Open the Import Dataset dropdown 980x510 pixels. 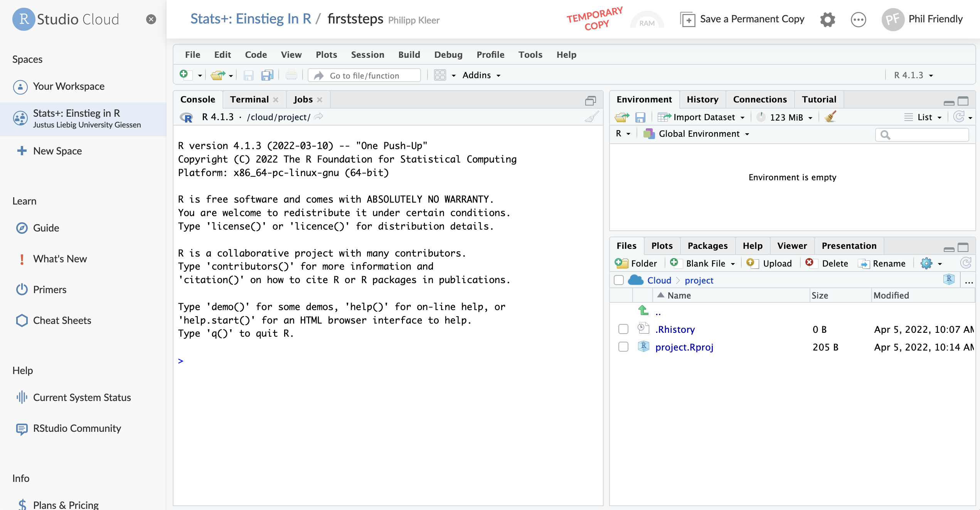pyautogui.click(x=701, y=117)
